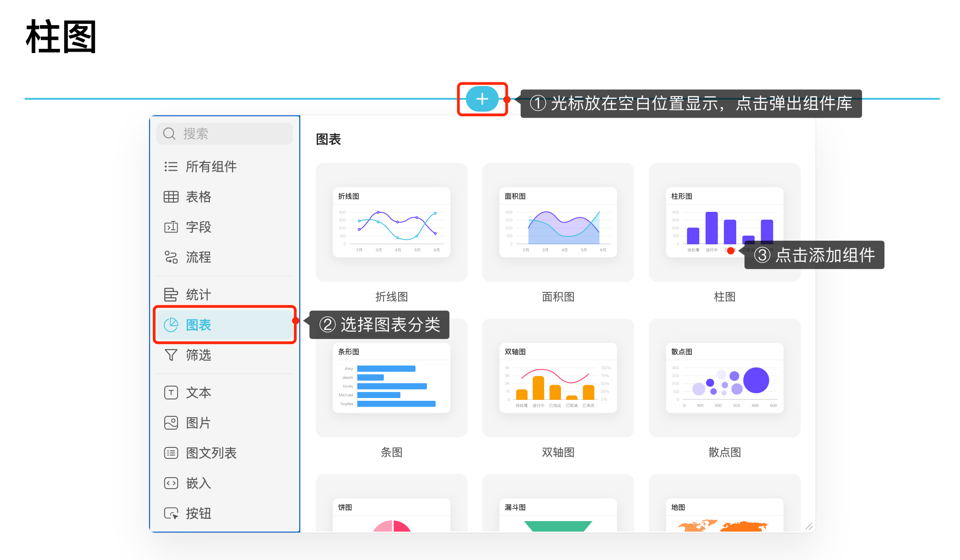The image size is (960, 560).
Task: Open the 统计 category
Action: [199, 295]
